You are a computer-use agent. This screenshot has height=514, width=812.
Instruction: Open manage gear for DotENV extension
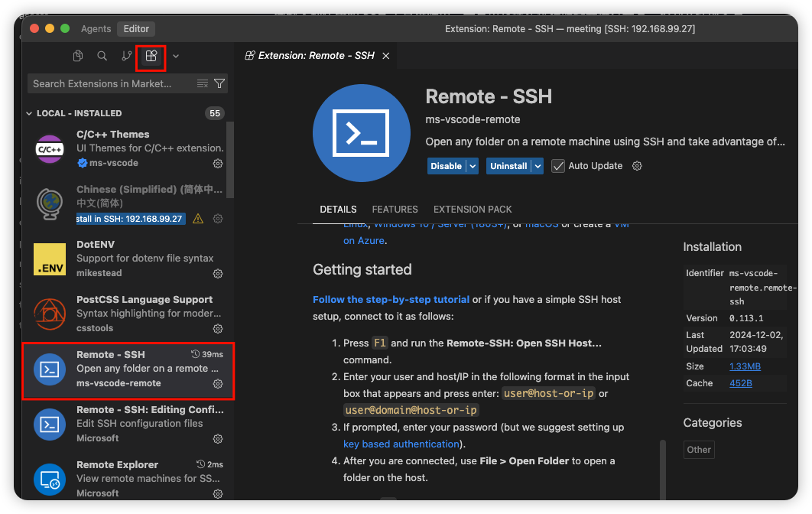218,274
